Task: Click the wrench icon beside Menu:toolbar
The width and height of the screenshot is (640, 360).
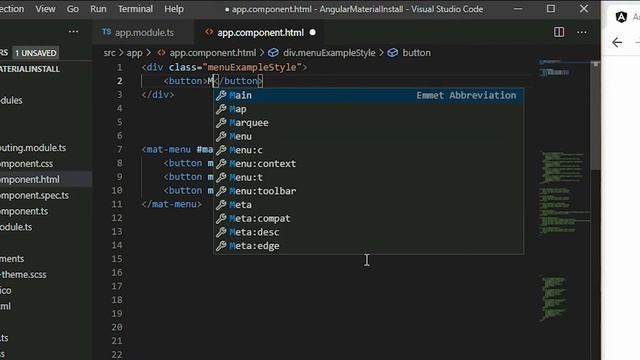Action: coord(221,191)
